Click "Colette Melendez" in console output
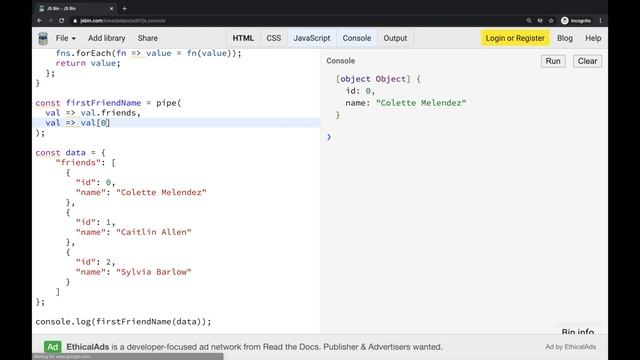 click(x=421, y=103)
